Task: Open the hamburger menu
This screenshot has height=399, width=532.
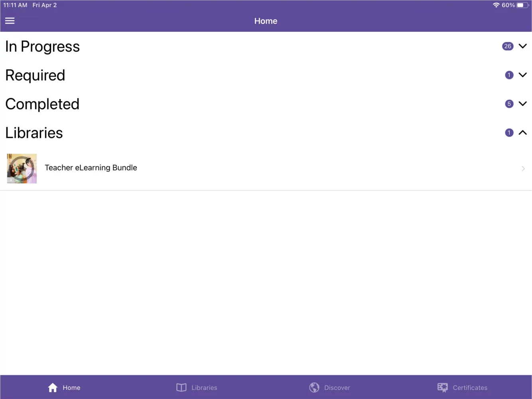Action: 10,21
